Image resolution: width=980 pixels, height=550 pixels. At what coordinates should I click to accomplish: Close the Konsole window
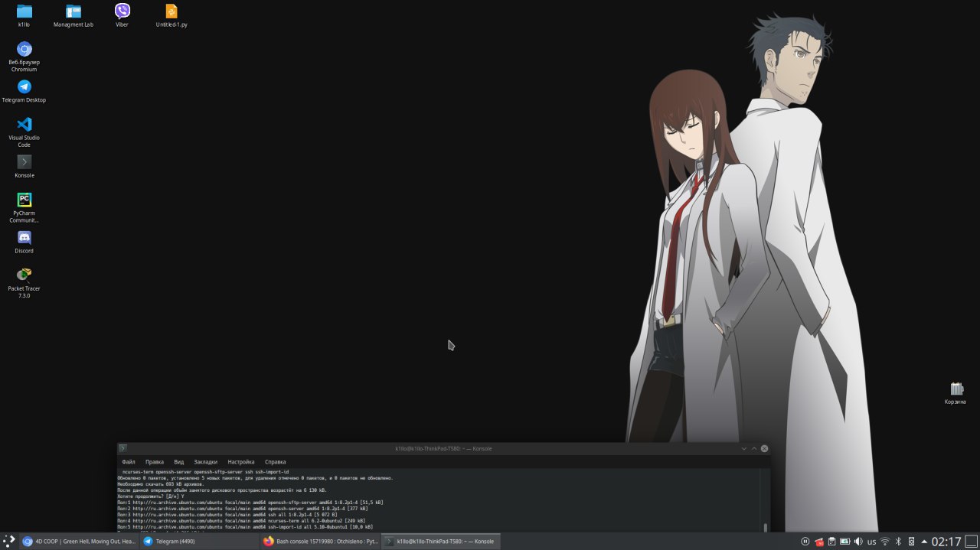pos(764,448)
